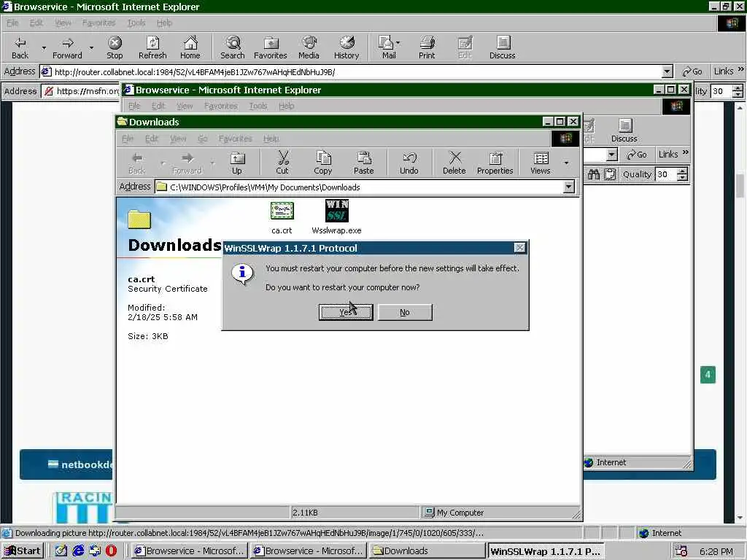The height and width of the screenshot is (560, 747).
Task: Click the Print icon in main IE toolbar
Action: point(427,47)
